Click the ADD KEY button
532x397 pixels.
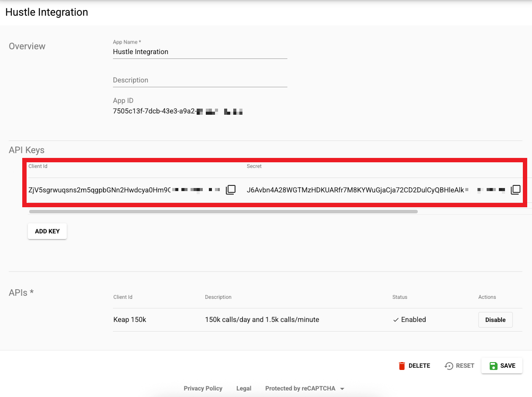click(47, 231)
